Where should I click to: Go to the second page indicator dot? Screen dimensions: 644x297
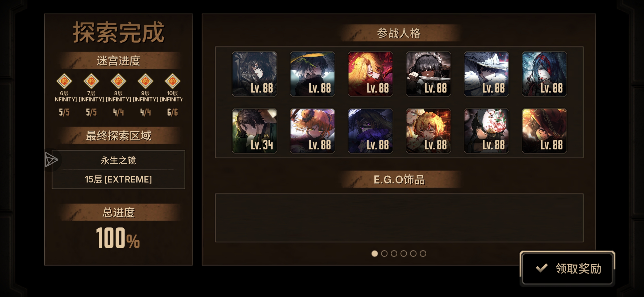tap(384, 254)
